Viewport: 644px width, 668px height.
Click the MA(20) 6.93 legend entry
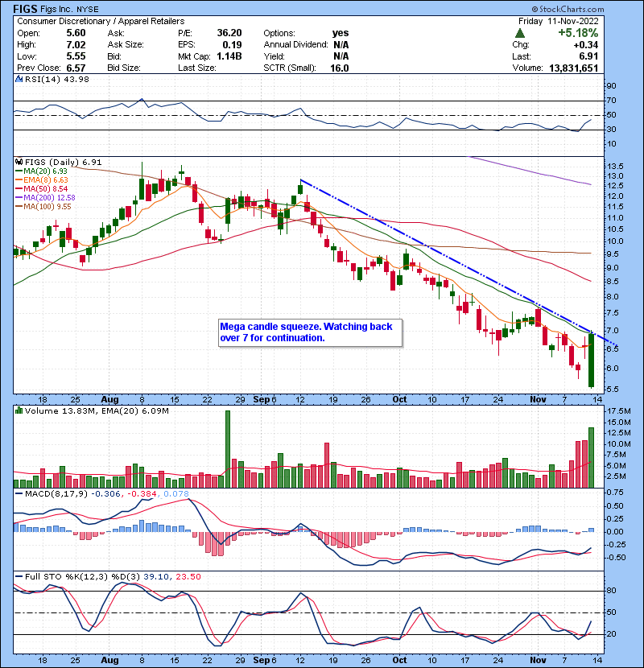41,171
